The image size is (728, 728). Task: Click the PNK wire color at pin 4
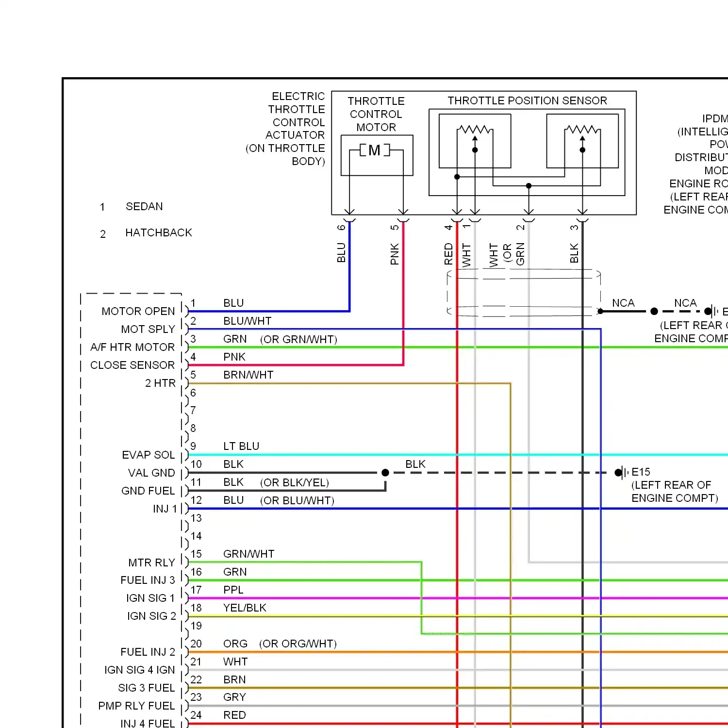tap(234, 357)
